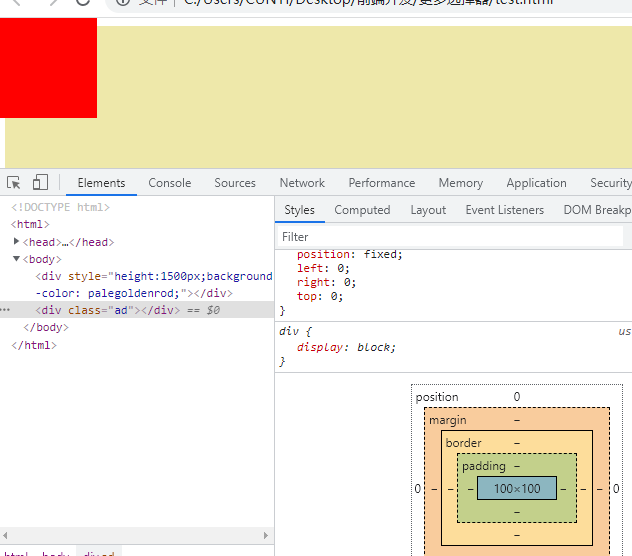Focus the Filter styles input field

click(x=450, y=237)
